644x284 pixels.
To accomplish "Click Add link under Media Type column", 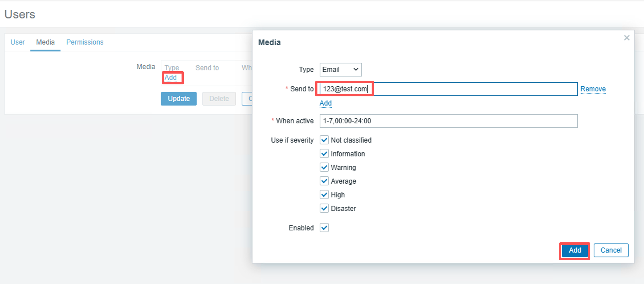I will pyautogui.click(x=171, y=78).
